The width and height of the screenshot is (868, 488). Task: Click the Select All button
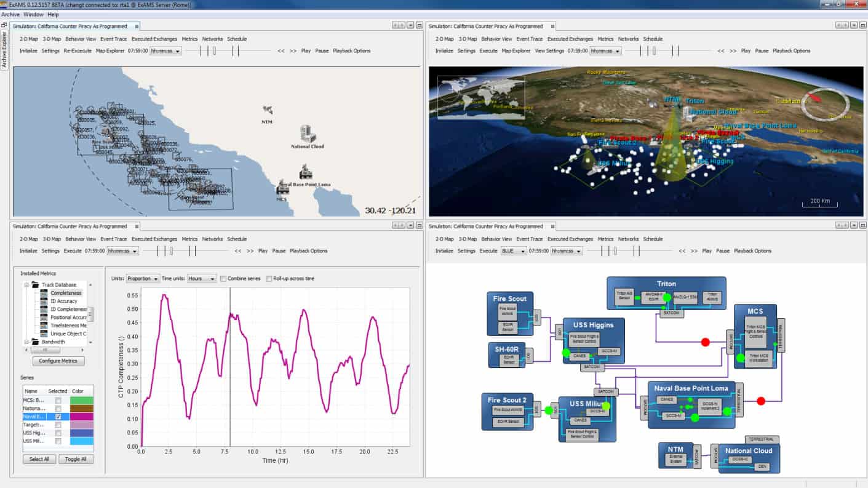point(39,459)
